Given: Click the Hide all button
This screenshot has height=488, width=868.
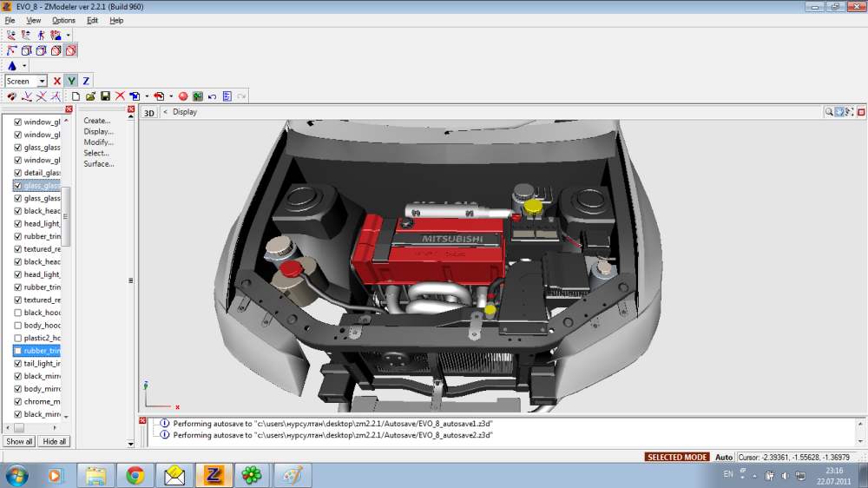Looking at the screenshot, I should click(54, 441).
